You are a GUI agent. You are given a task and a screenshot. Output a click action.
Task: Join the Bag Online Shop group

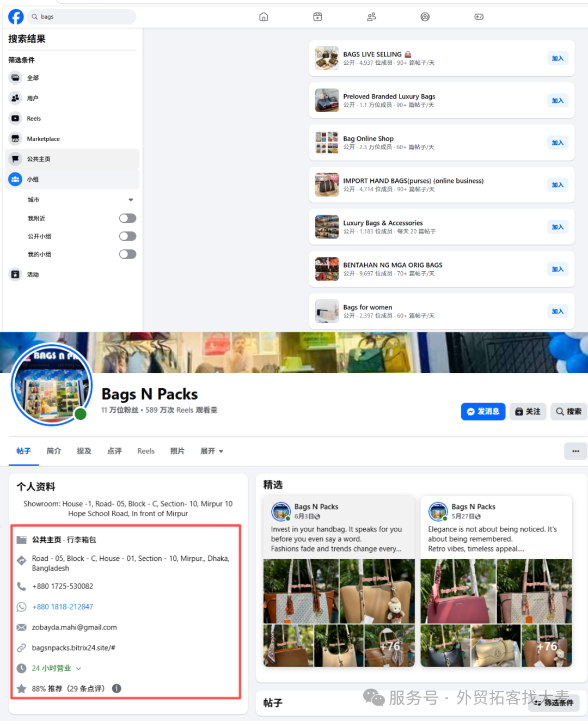tap(558, 143)
